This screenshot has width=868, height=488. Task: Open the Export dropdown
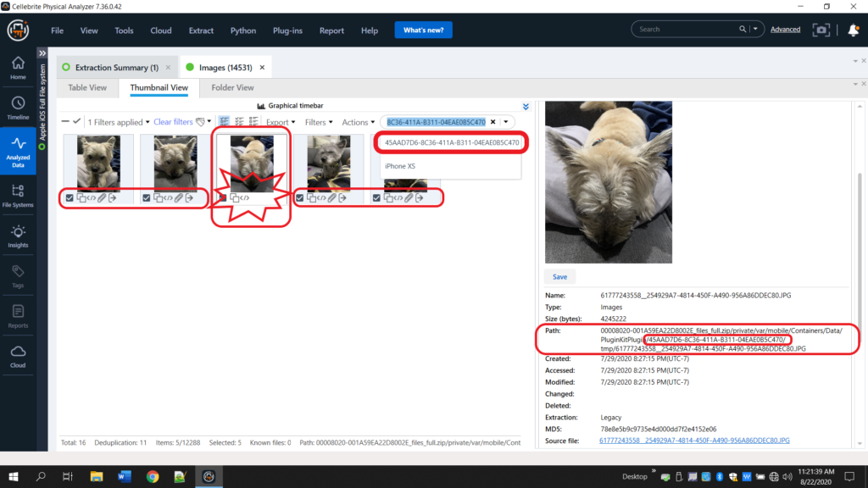280,122
